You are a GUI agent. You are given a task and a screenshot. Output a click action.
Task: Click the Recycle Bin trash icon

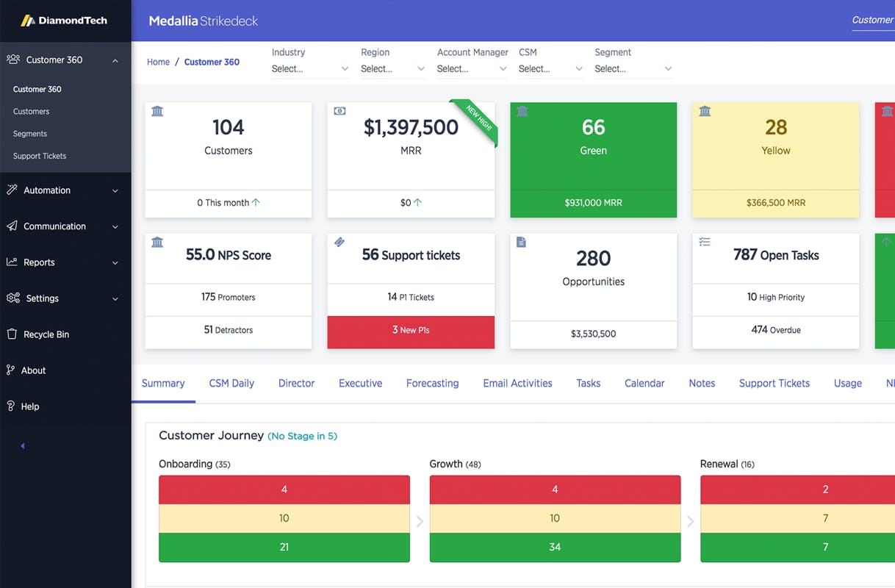pos(12,334)
